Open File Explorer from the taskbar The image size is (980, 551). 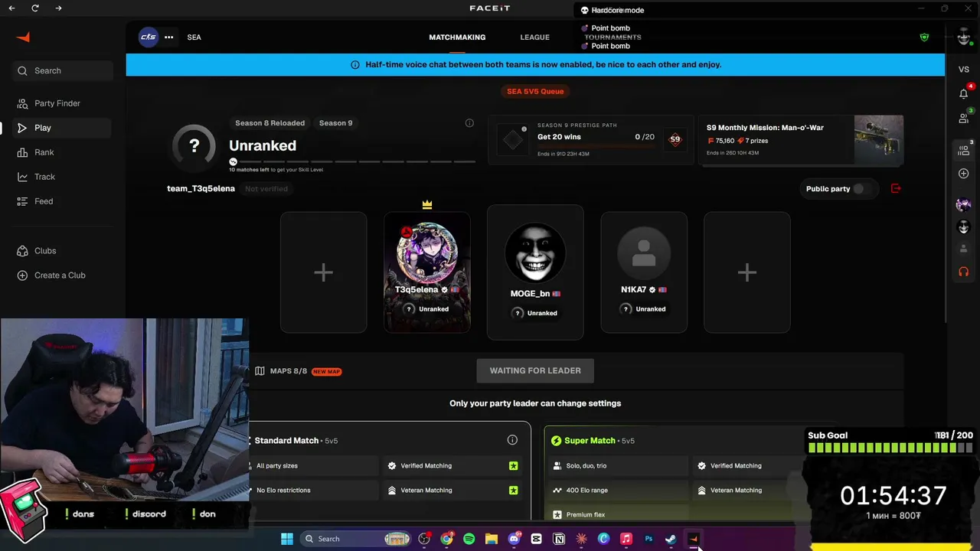[x=492, y=539]
